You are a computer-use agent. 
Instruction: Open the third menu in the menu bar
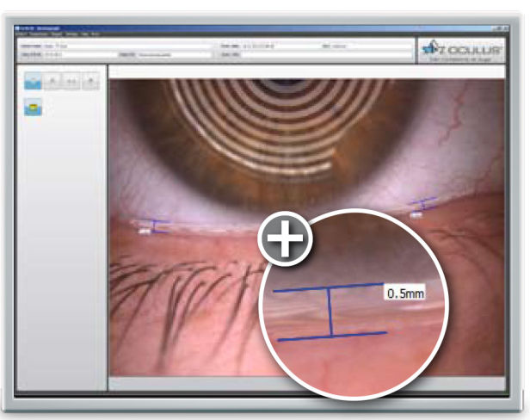click(x=57, y=34)
